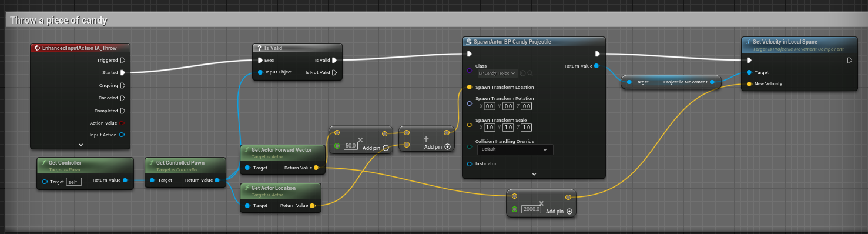Click the use-selected-asset arrow beside Class
This screenshot has height=234, width=868.
(522, 73)
